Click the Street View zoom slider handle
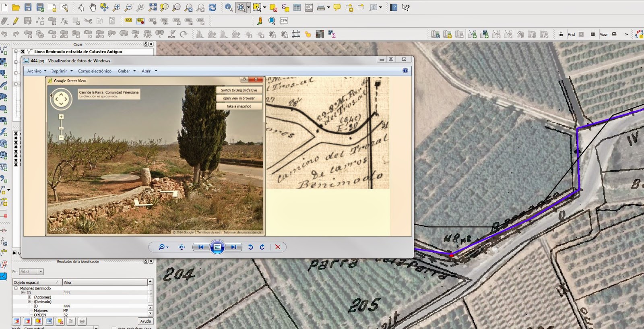 tap(61, 128)
